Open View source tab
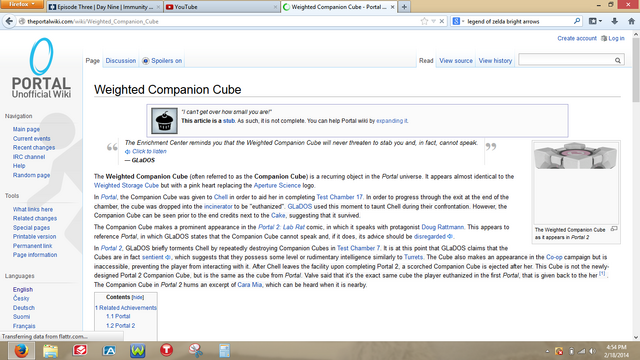 (456, 60)
